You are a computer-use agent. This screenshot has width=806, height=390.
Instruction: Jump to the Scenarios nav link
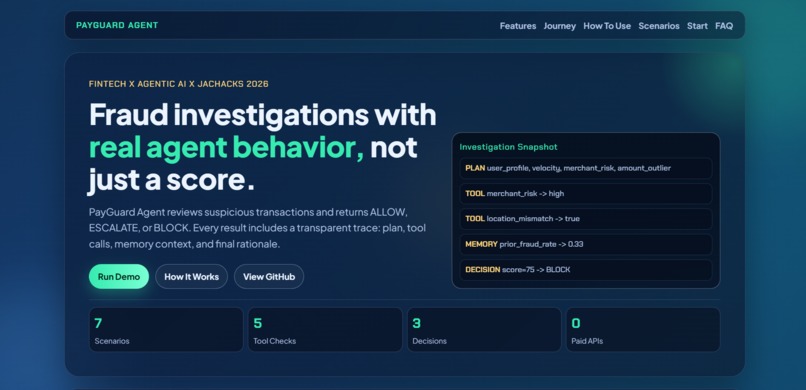click(x=659, y=26)
